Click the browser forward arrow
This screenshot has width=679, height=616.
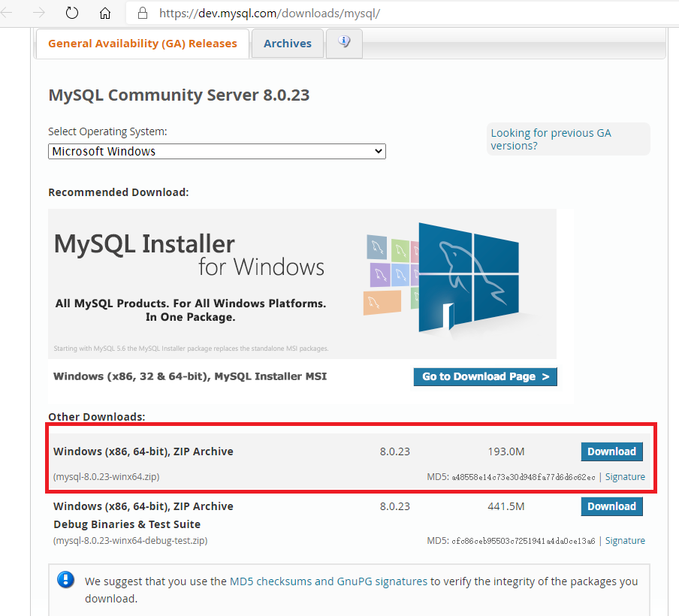coord(39,13)
